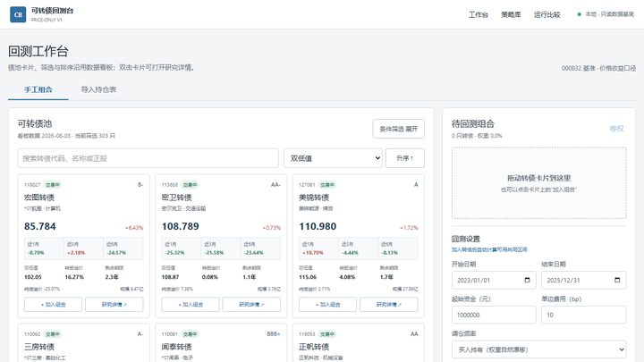Click 加入组合 on the 密卫转债 card
The height and width of the screenshot is (362, 644).
(x=191, y=305)
